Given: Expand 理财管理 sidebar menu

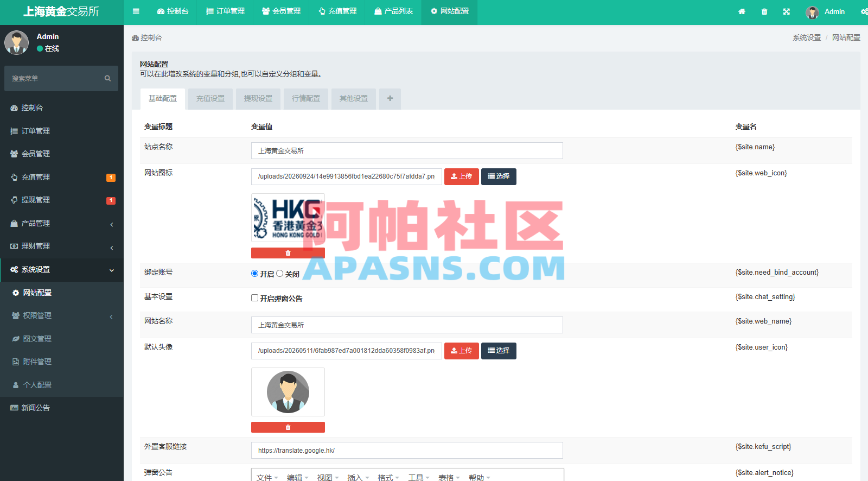Looking at the screenshot, I should [62, 246].
